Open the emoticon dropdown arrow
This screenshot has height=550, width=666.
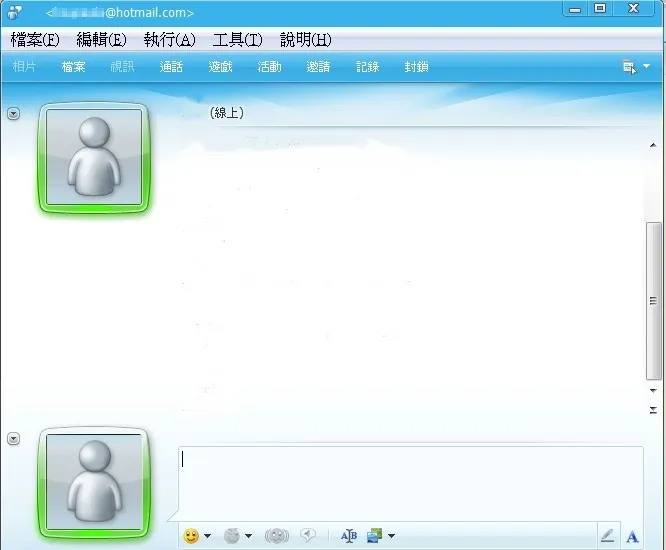point(207,536)
